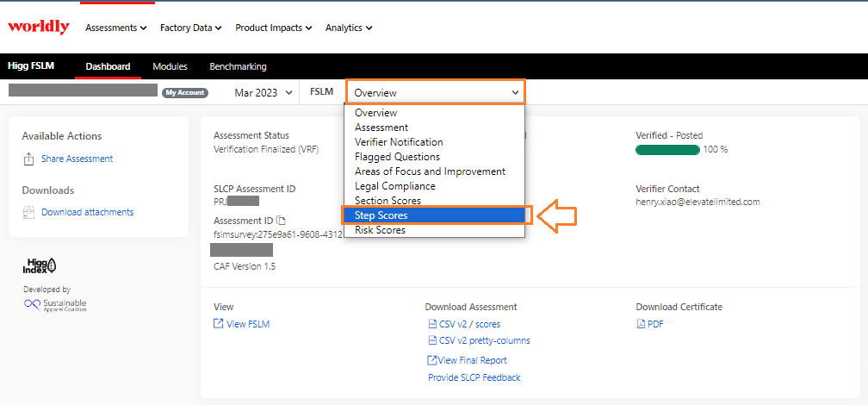The width and height of the screenshot is (868, 405).
Task: Click the file icon beside CSV v2 / scores
Action: pos(432,324)
